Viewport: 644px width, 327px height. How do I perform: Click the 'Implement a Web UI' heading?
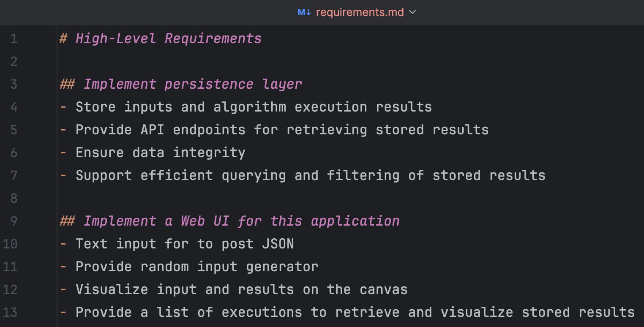click(241, 221)
